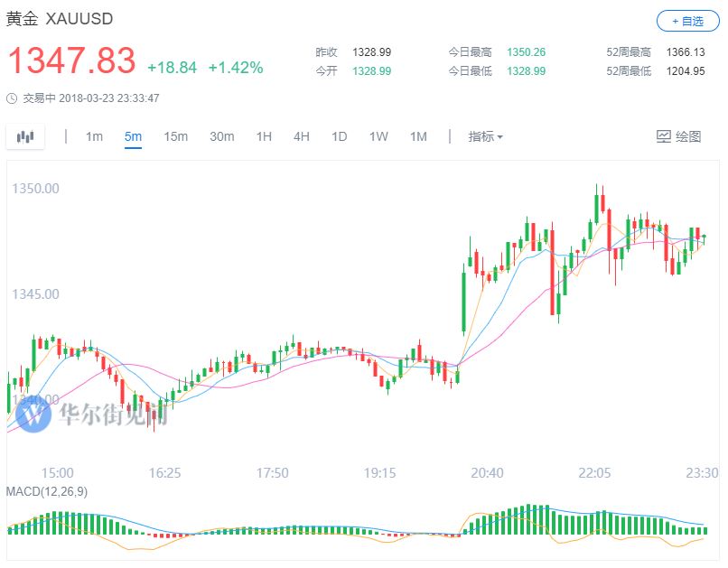This screenshot has width=728, height=568.
Task: Click the MACD(12,26,9) indicator label
Action: pos(46,491)
